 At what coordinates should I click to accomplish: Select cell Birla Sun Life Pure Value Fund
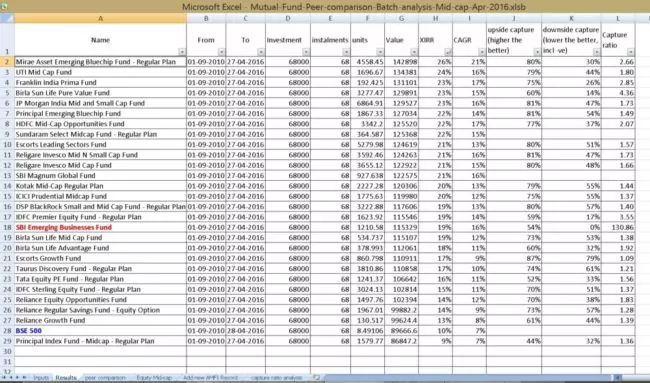(x=101, y=93)
